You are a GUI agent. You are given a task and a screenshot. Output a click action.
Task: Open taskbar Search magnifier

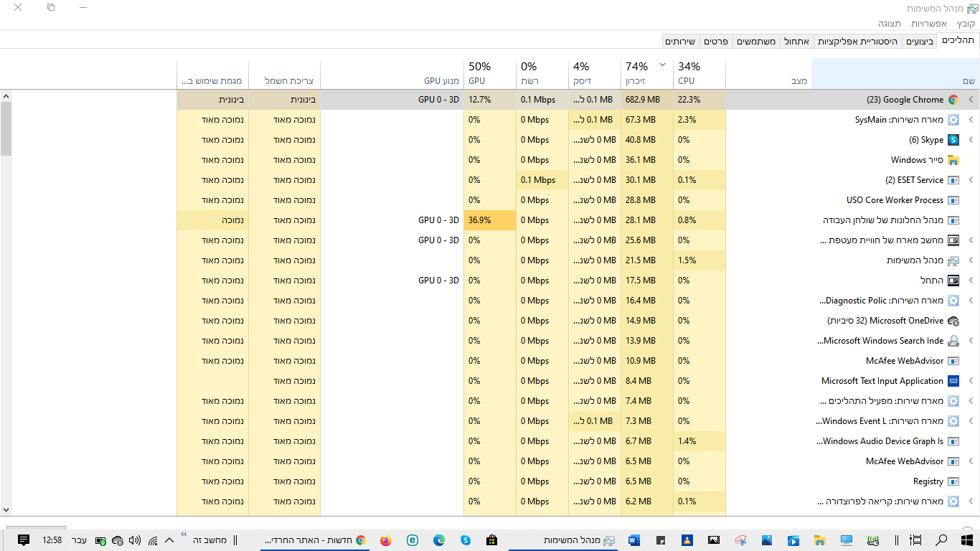(942, 540)
